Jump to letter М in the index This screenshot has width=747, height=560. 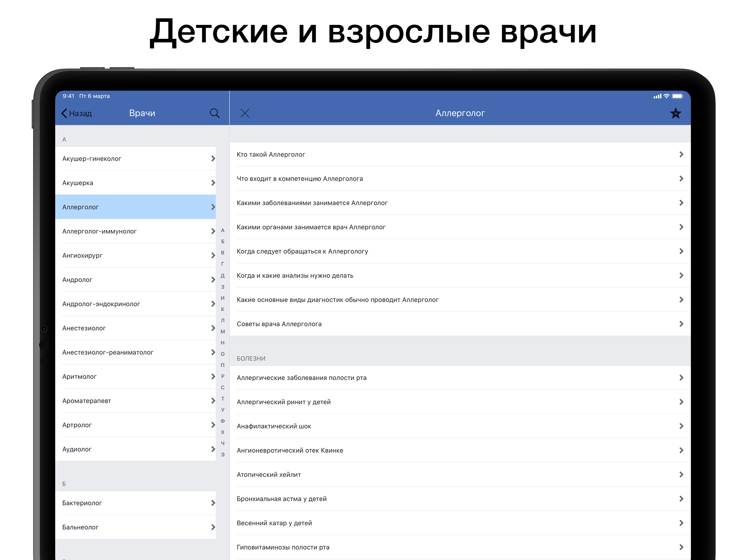point(223,332)
